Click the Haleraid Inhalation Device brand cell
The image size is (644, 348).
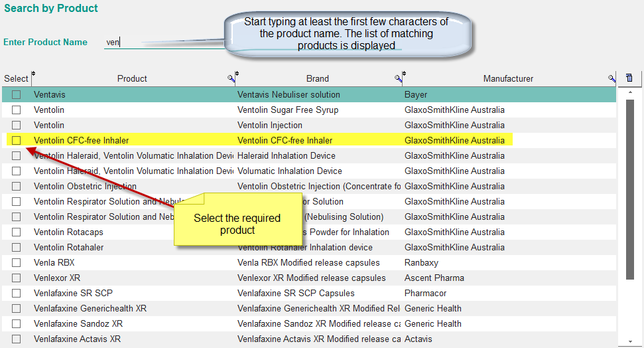pyautogui.click(x=287, y=155)
